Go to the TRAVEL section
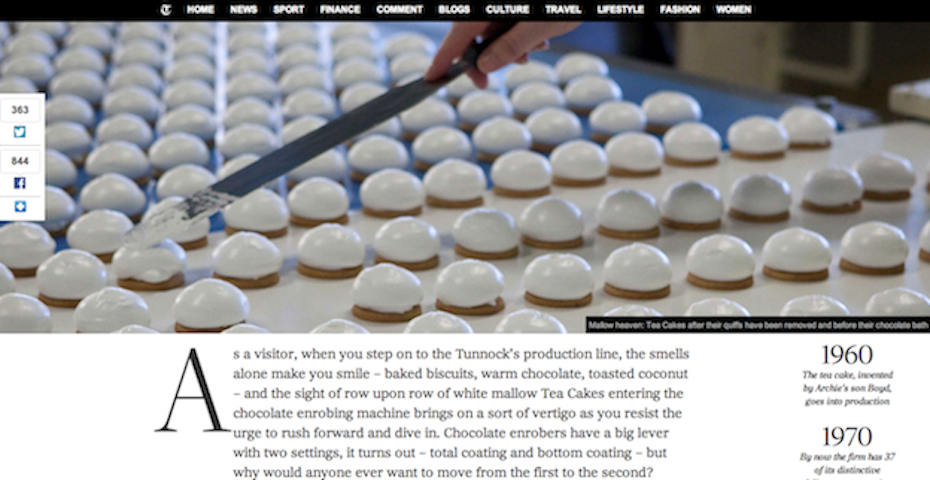 pyautogui.click(x=563, y=9)
